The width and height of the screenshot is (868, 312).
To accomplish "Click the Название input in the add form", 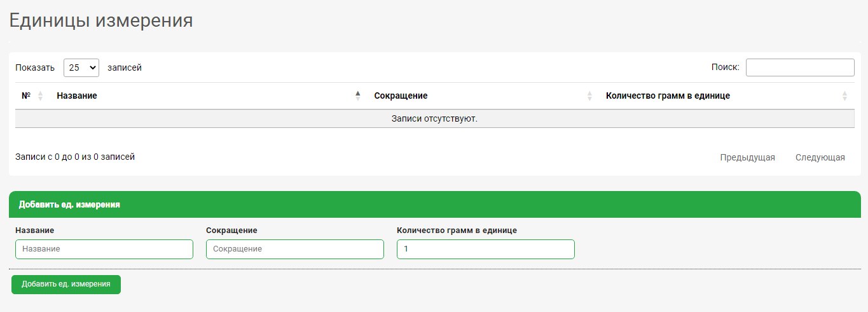I will [104, 249].
